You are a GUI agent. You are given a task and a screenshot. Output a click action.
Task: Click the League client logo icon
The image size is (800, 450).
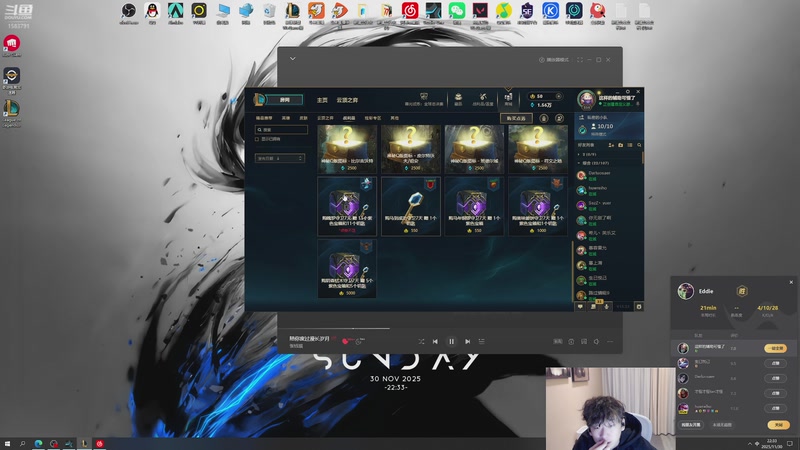(260, 99)
